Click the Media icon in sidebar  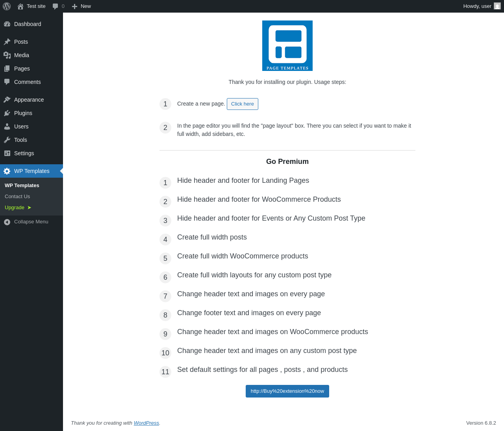click(x=7, y=55)
